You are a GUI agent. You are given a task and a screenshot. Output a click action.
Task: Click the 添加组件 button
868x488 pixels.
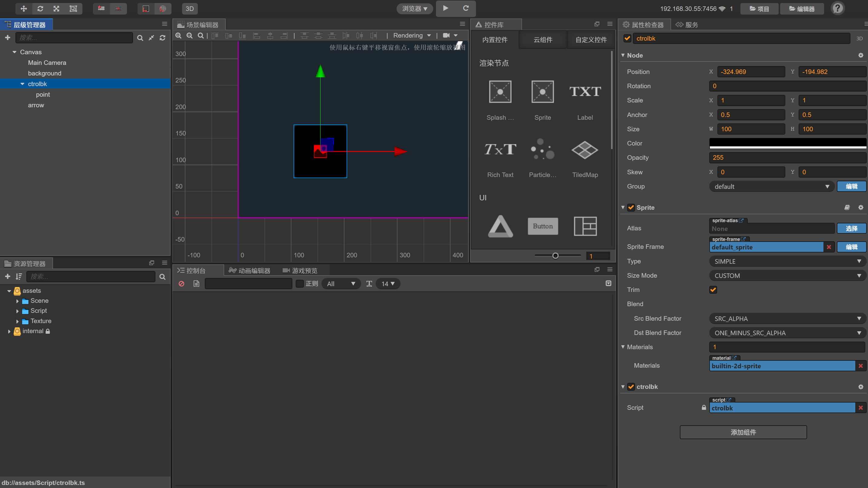click(743, 432)
